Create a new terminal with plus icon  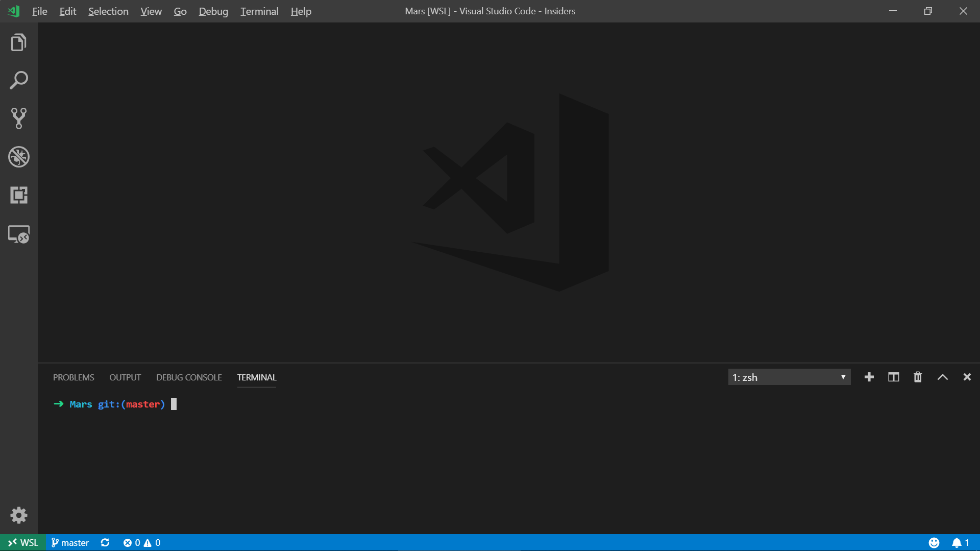point(869,377)
